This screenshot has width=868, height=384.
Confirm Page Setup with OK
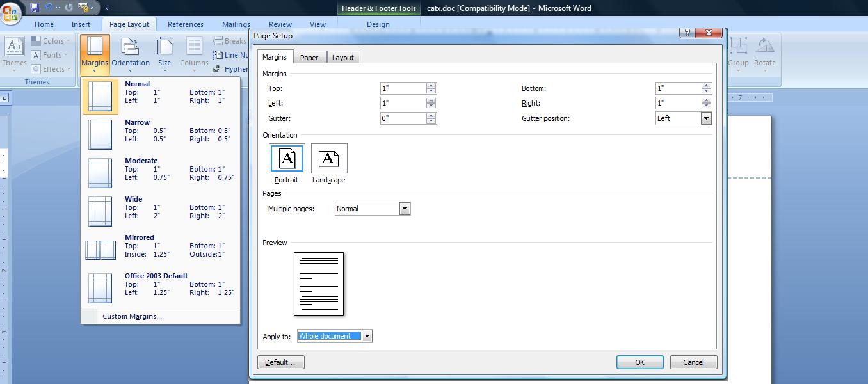pyautogui.click(x=639, y=362)
